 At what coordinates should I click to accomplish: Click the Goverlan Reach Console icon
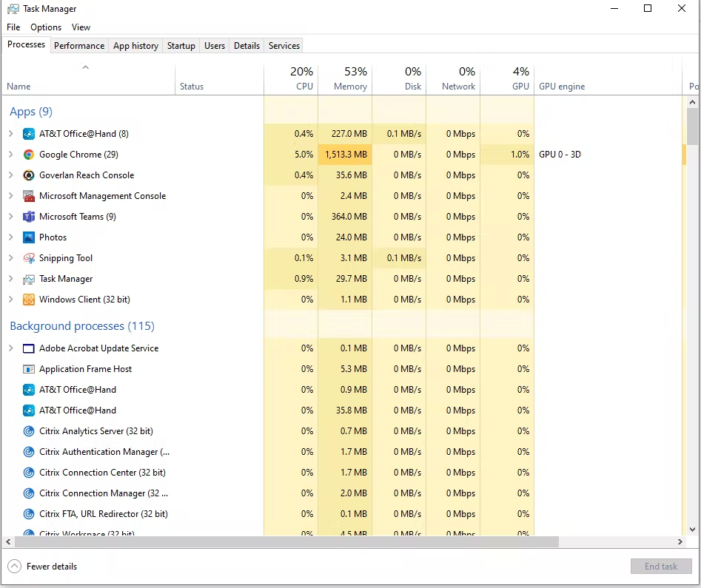point(29,175)
